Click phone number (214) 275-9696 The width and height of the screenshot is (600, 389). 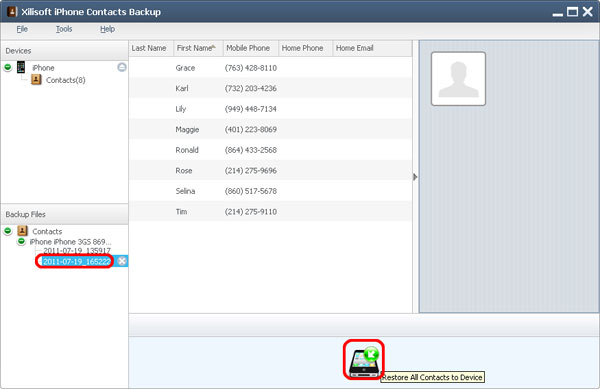251,170
